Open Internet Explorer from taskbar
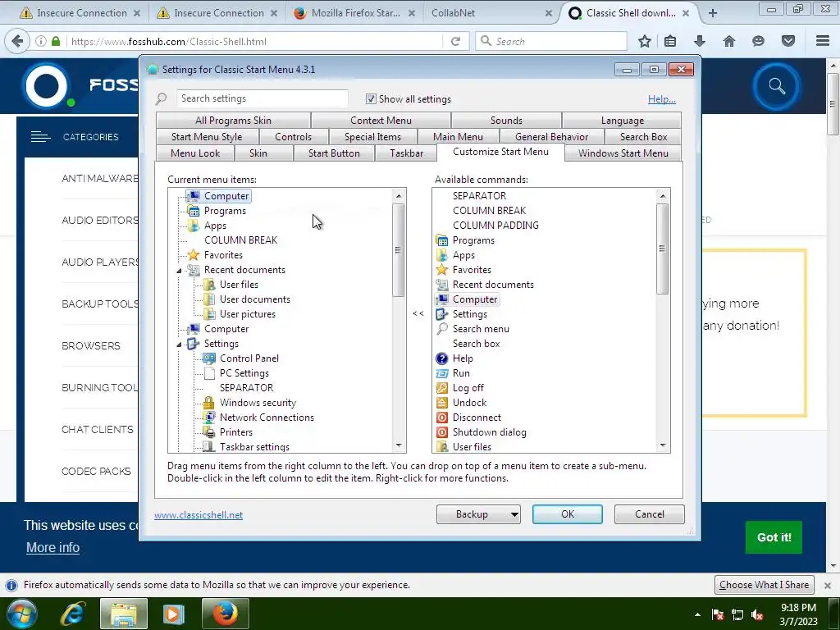Screen dimensions: 840x630 73,614
